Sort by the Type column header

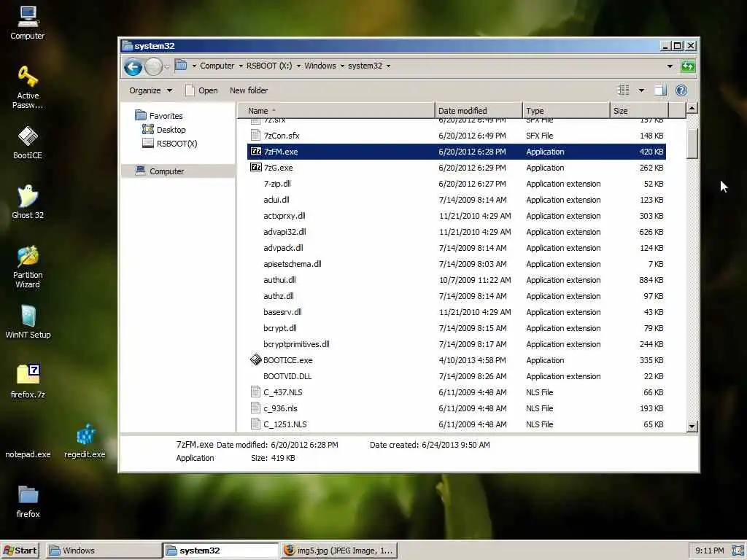coord(566,111)
